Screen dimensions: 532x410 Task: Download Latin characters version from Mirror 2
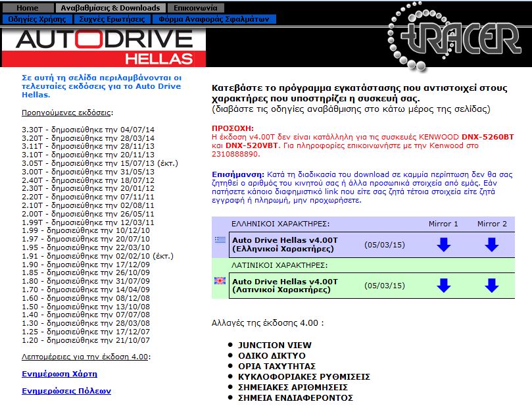coord(492,286)
